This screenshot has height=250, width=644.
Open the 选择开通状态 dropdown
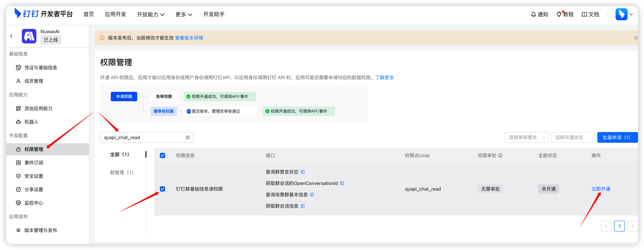pos(573,137)
